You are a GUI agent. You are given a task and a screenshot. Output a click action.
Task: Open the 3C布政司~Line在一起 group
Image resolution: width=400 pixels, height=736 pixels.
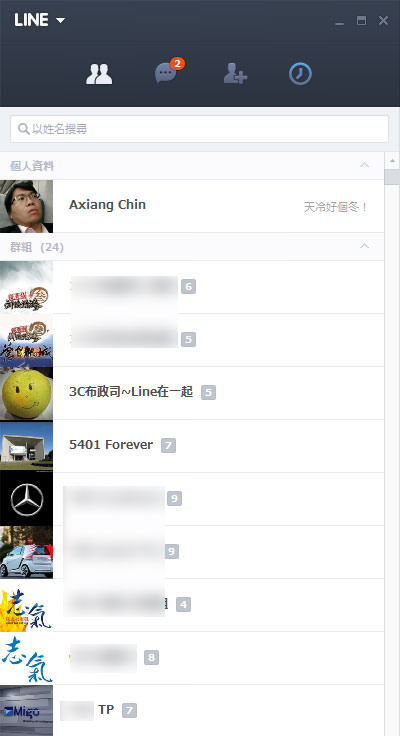(x=192, y=393)
